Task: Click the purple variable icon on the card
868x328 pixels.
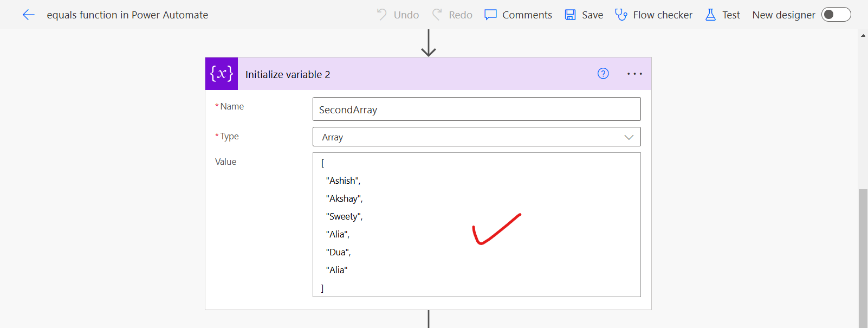Action: (x=222, y=74)
